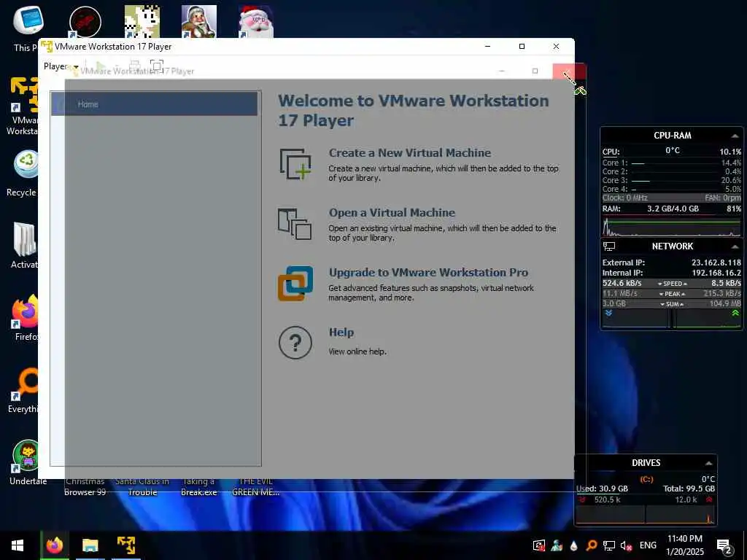Select the Activat... folder desktop icon
Viewport: 747px width, 560px height.
(x=24, y=245)
